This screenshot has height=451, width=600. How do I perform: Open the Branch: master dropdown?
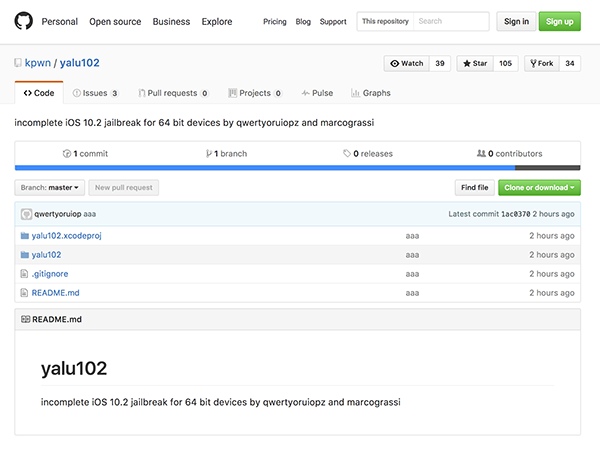(x=50, y=187)
